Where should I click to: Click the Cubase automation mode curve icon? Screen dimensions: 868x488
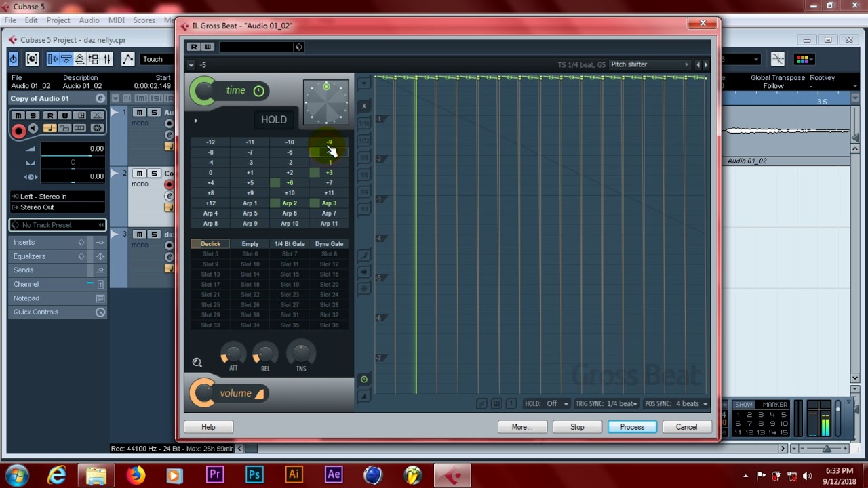pos(127,59)
